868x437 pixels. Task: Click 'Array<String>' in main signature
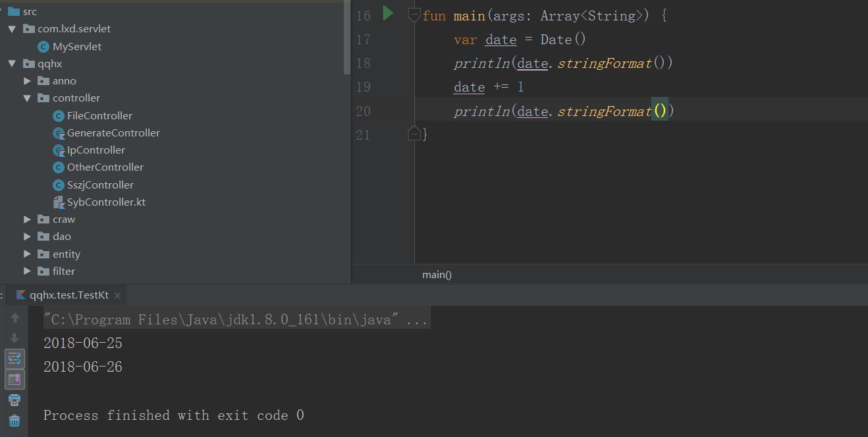pos(591,15)
